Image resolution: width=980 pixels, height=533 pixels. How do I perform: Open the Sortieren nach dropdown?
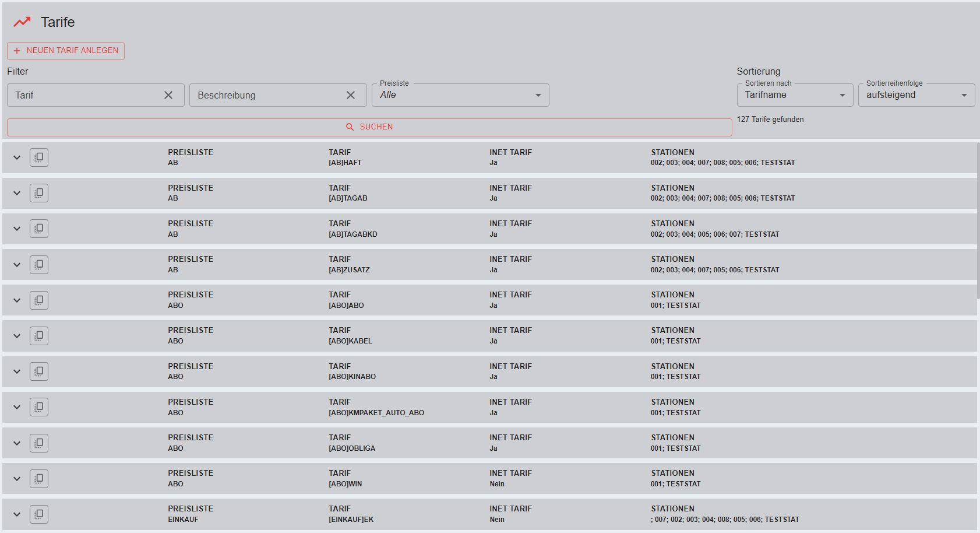coord(795,95)
